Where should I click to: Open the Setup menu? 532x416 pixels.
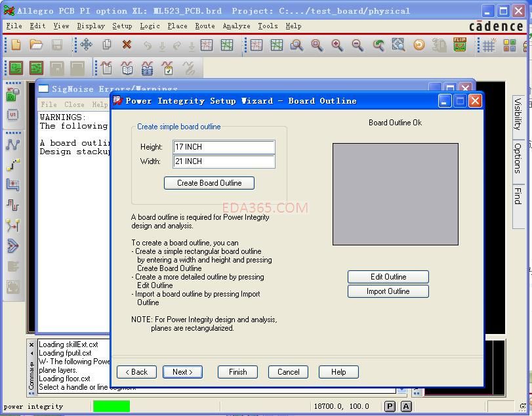click(x=122, y=26)
